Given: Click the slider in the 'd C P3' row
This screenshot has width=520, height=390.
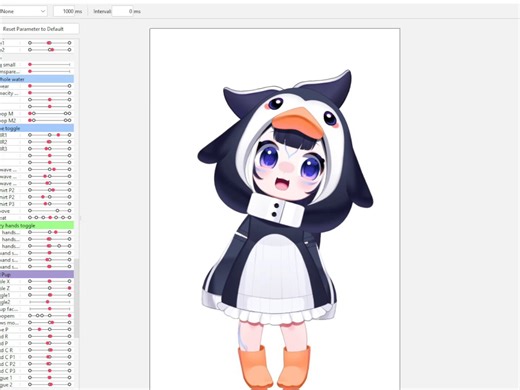Looking at the screenshot, I should (50, 371).
